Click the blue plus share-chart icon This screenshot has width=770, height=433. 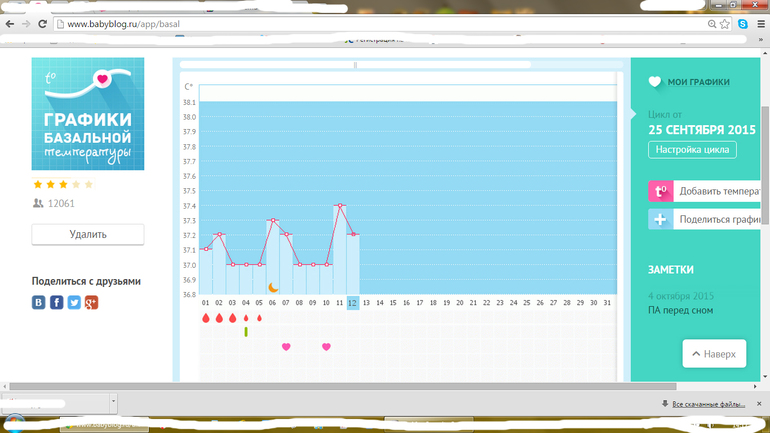pos(660,220)
